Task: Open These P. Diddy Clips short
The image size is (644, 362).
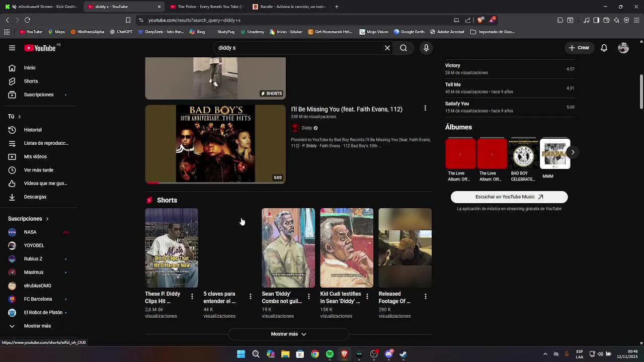Action: 172,248
